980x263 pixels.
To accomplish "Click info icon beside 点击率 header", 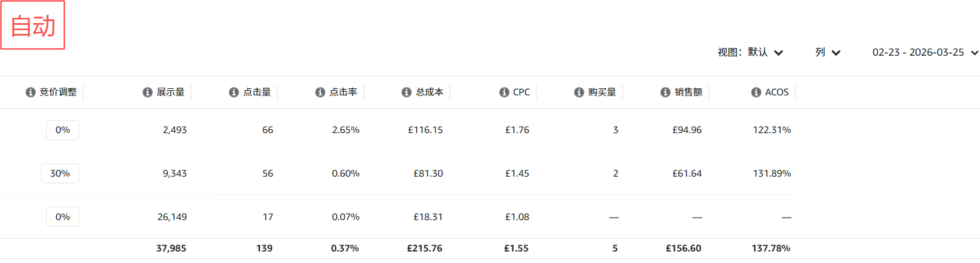I will pos(320,92).
